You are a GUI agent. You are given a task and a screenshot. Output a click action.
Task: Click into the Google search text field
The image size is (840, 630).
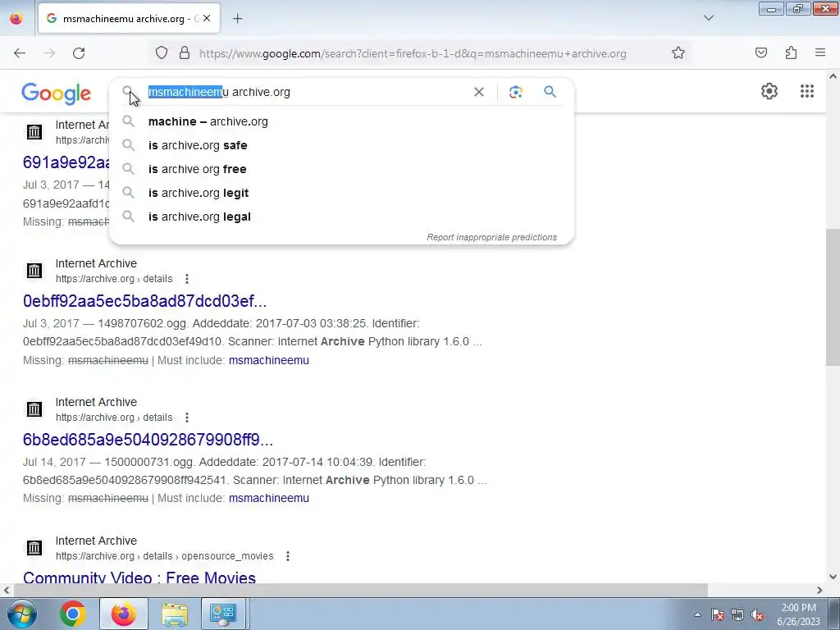305,92
